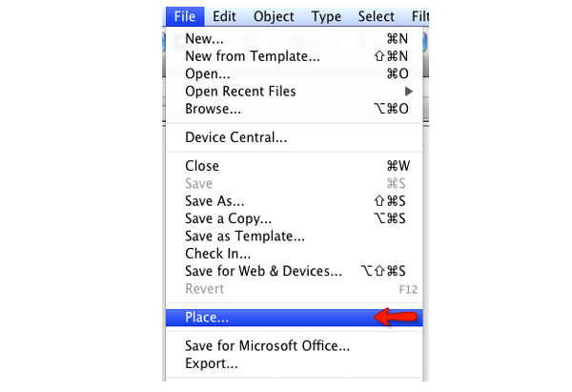The image size is (572, 392).
Task: Select New from Template...
Action: [252, 57]
